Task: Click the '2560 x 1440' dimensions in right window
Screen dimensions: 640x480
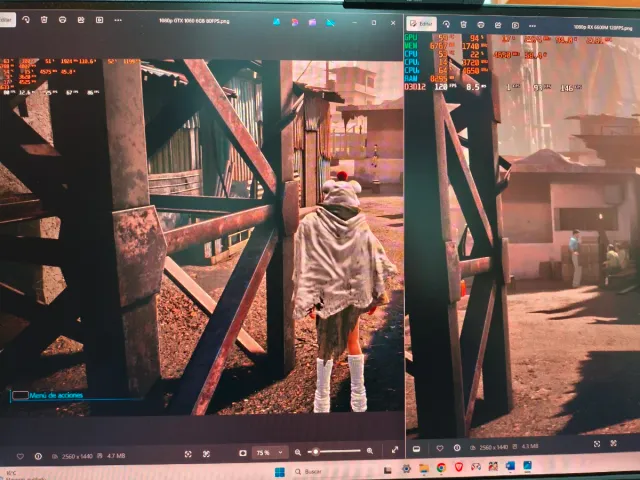Action: (494, 447)
